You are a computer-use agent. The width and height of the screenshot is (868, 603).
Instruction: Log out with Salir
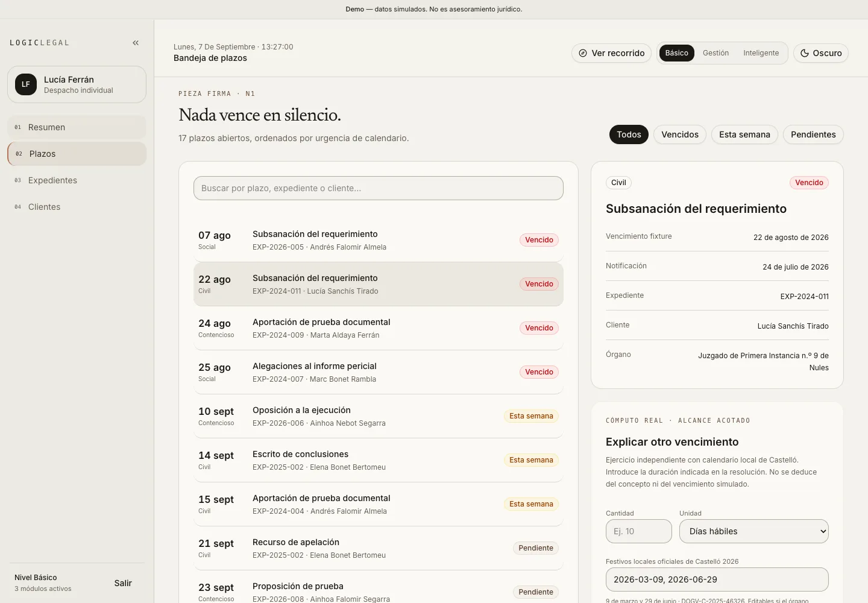[x=123, y=583]
